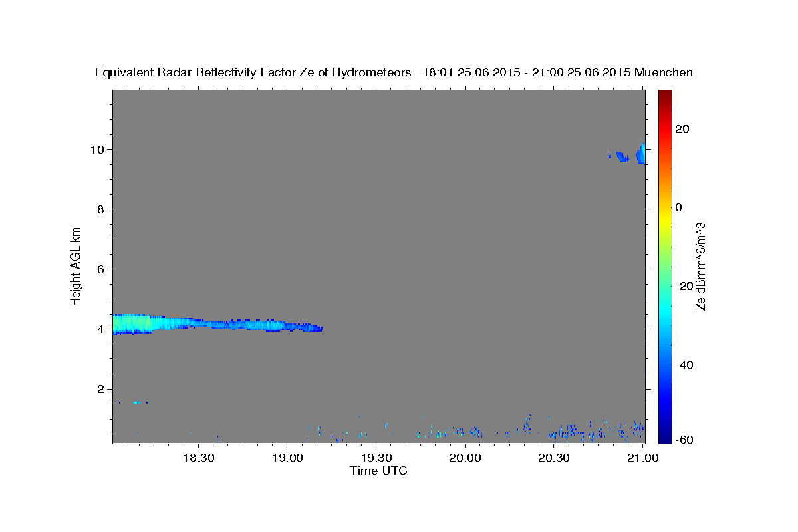
Task: Click the colorbar label '-40'
Action: click(684, 365)
